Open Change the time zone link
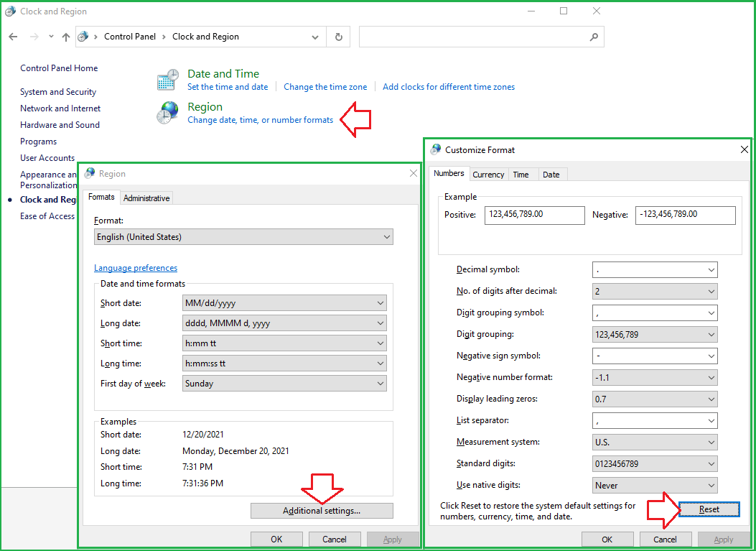The width and height of the screenshot is (756, 551). 325,87
